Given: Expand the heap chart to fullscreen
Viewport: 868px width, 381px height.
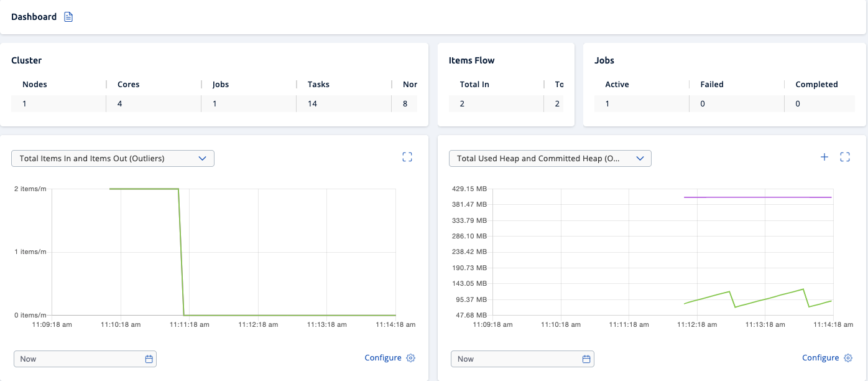Looking at the screenshot, I should pos(845,157).
